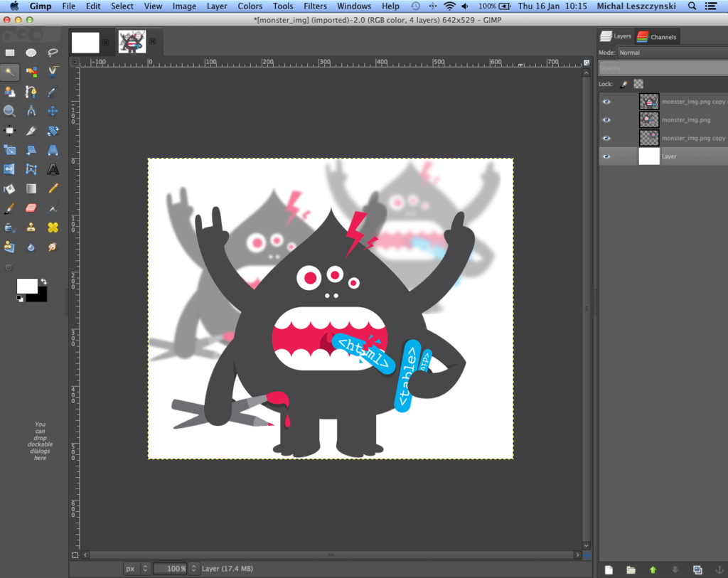Open the layer Mode Normal dropdown
This screenshot has width=728, height=578.
pyautogui.click(x=673, y=53)
